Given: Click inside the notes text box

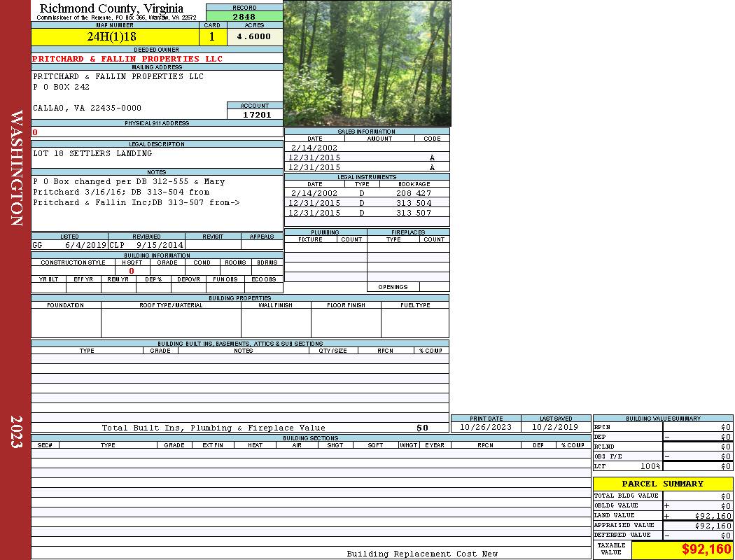Looking at the screenshot, I should (157, 202).
